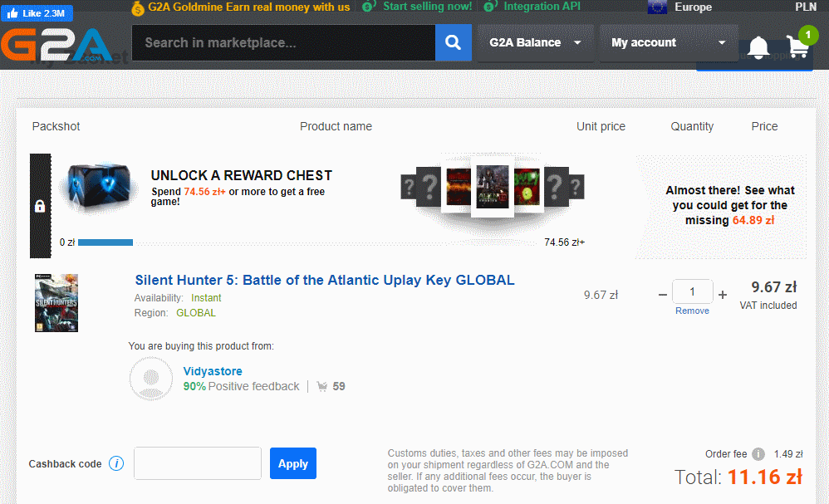The width and height of the screenshot is (829, 504).
Task: Open the Europe region selector
Action: tap(679, 7)
